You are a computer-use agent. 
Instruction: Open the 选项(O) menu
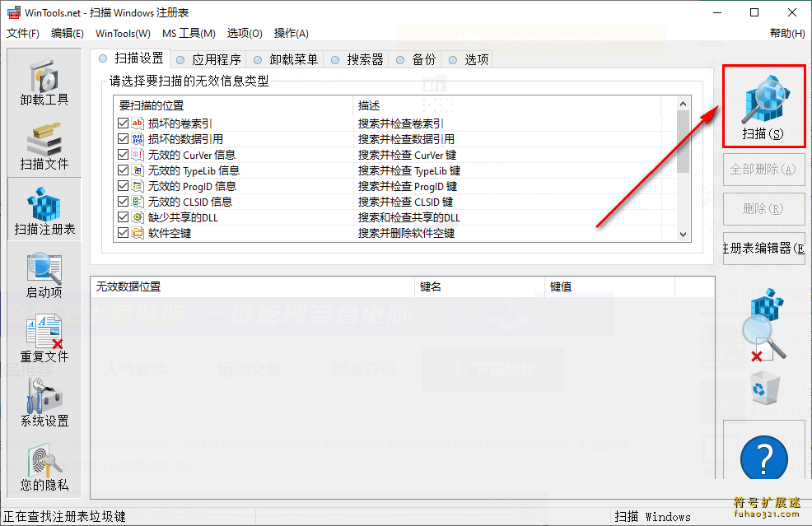coord(244,33)
